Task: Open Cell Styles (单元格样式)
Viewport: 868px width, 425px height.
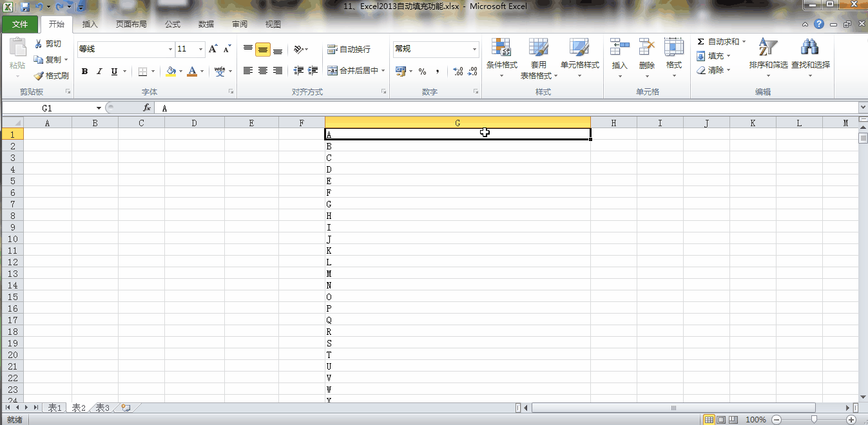Action: click(579, 58)
